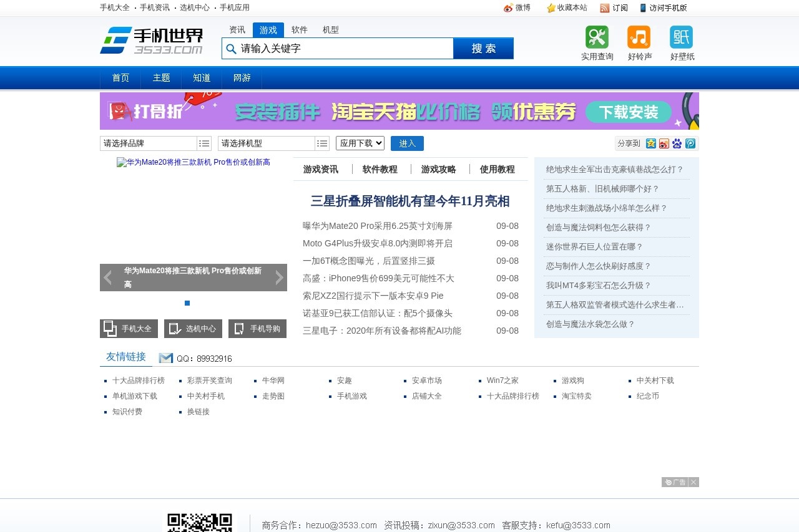799x532 pixels.
Task: Click the 请选择机型 input field
Action: point(267,143)
